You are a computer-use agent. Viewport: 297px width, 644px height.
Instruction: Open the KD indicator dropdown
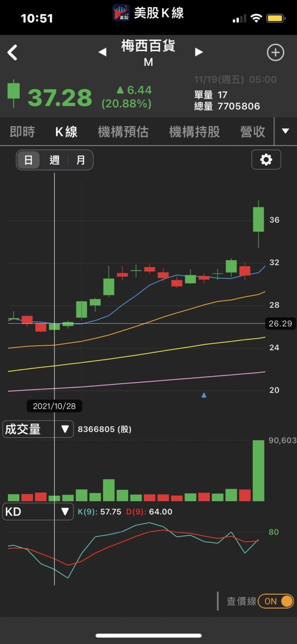(x=38, y=512)
